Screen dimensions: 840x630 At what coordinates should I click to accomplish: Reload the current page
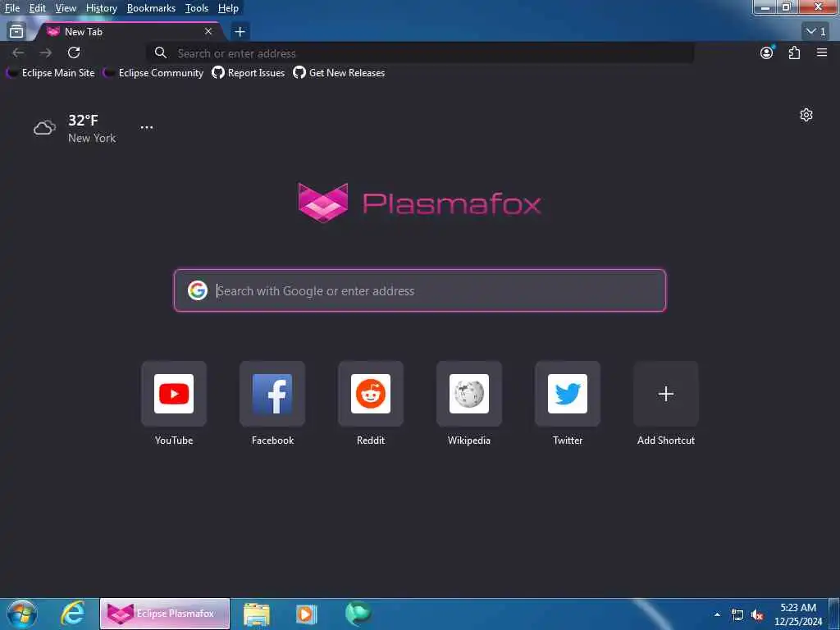tap(74, 52)
